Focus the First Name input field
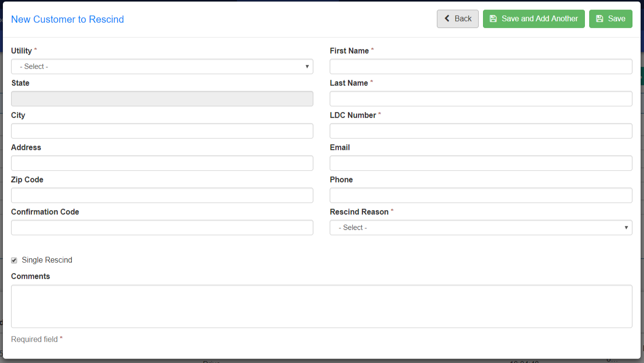The image size is (644, 363). 481,66
